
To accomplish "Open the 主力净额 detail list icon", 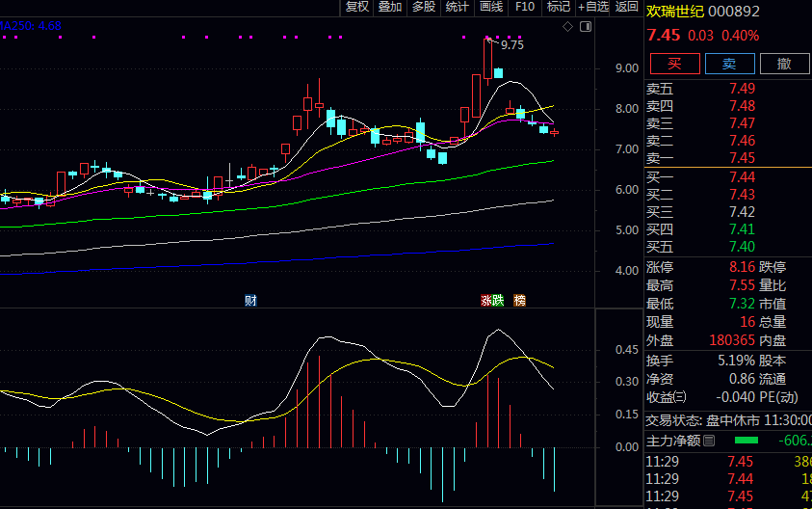I will coord(709,441).
